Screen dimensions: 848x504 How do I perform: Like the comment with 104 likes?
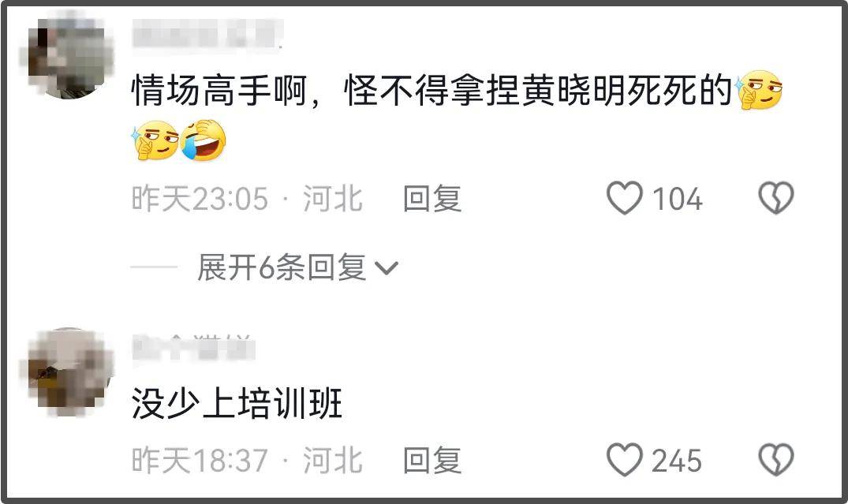tap(624, 197)
